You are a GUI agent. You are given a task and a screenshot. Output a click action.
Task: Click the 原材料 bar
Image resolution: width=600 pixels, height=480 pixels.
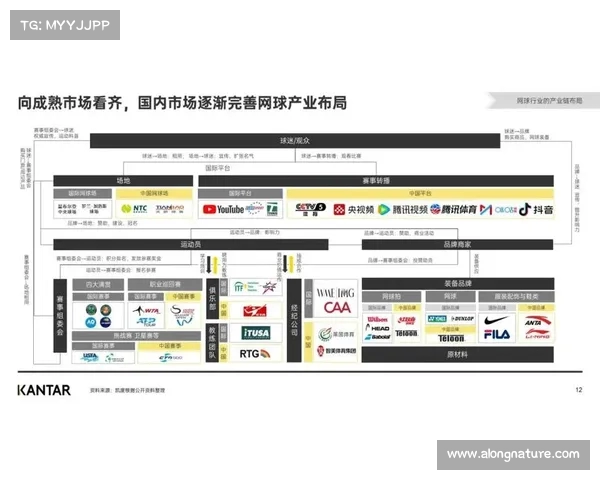coord(457,354)
